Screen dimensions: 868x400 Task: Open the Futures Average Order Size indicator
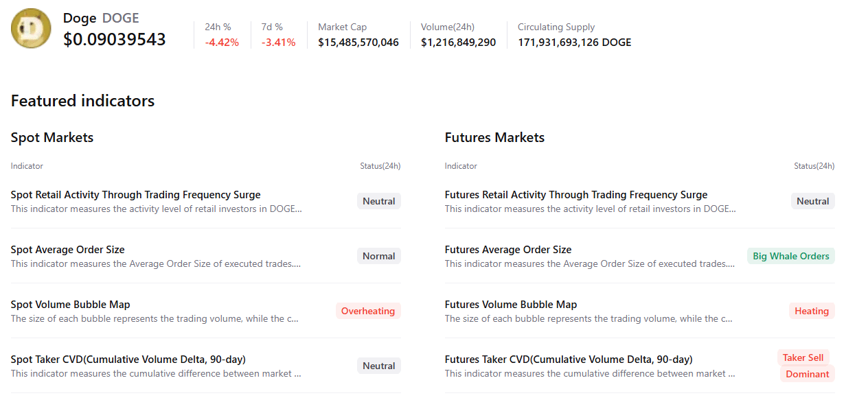(x=508, y=250)
